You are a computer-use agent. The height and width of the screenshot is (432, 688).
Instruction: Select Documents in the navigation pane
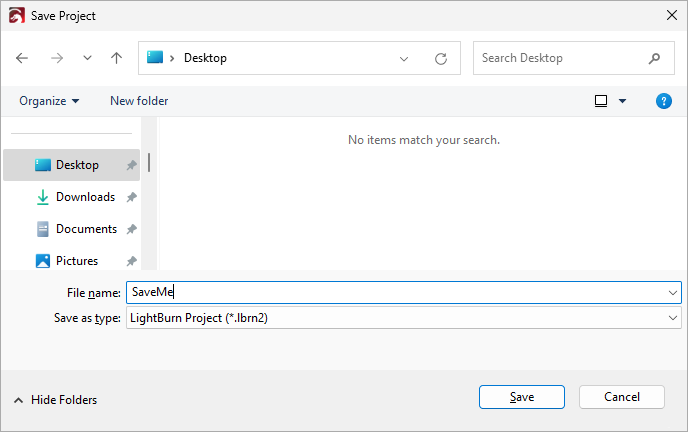[86, 229]
